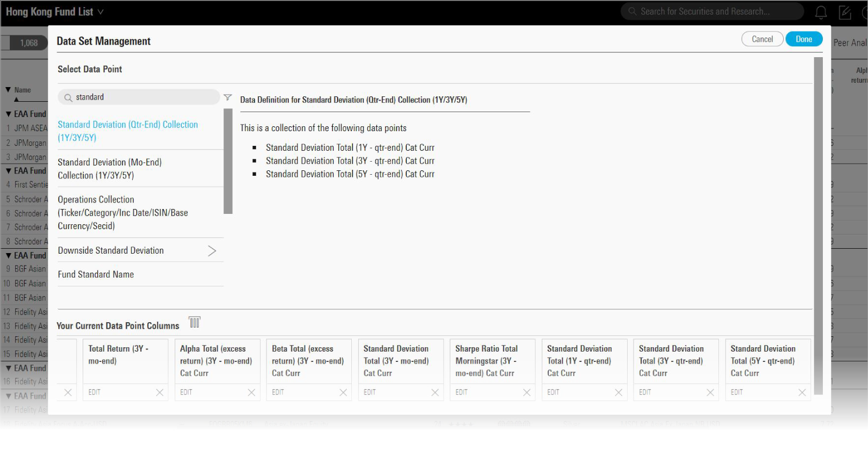Remove the Alpha Total column with X
The height and width of the screenshot is (449, 868).
point(251,392)
